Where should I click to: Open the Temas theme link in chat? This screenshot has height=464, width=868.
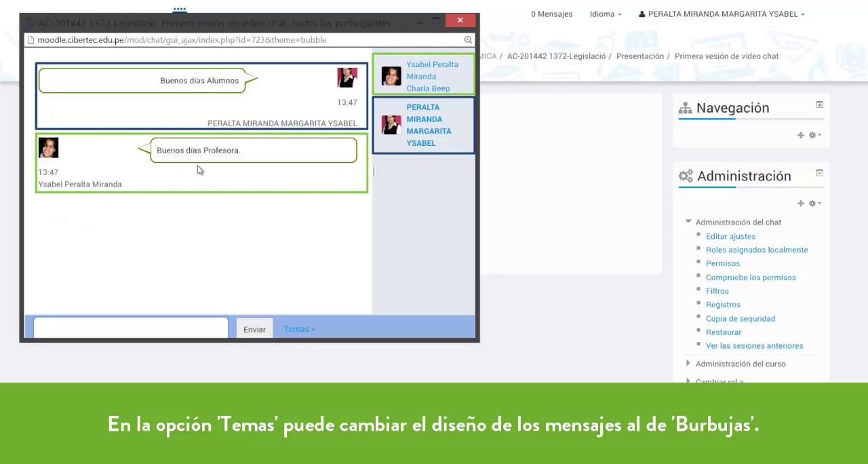299,329
